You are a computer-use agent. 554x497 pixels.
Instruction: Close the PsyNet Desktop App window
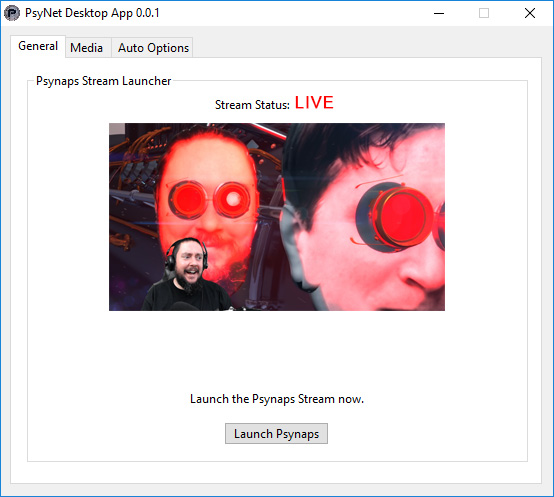pos(530,13)
